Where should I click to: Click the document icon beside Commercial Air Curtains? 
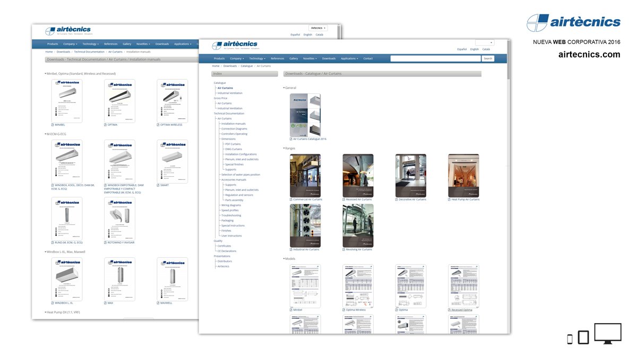[291, 200]
